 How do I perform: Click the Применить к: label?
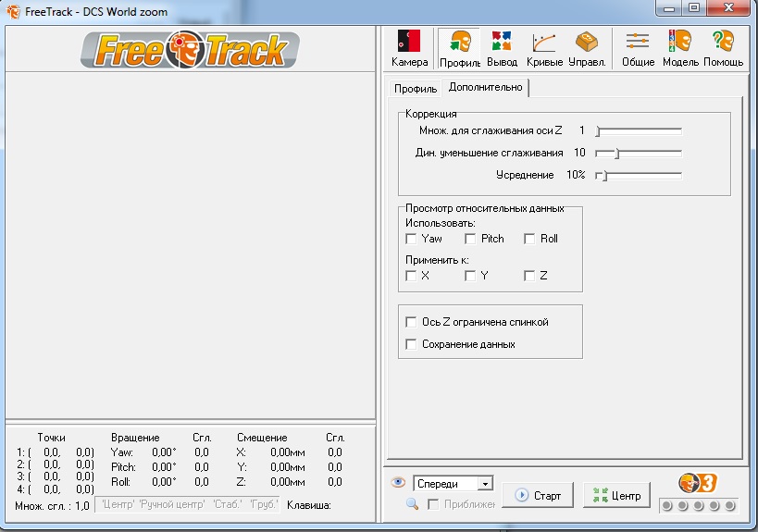pos(437,260)
